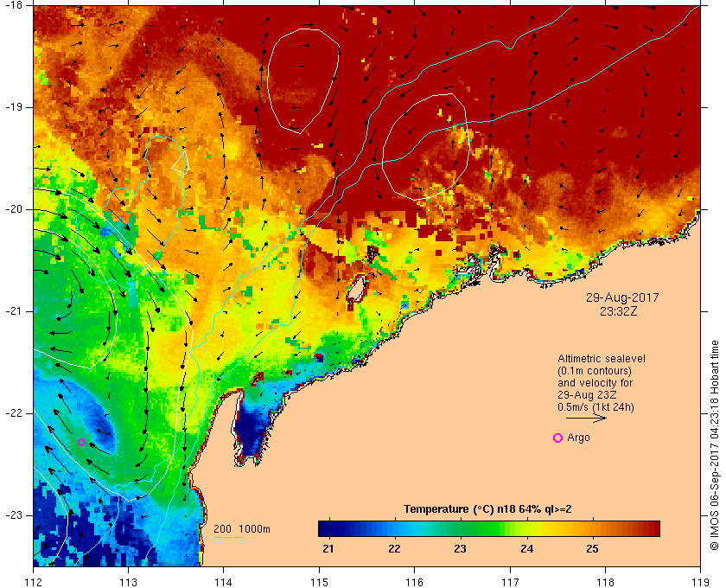
Task: Click longitude axis label '117'
Action: click(x=510, y=581)
